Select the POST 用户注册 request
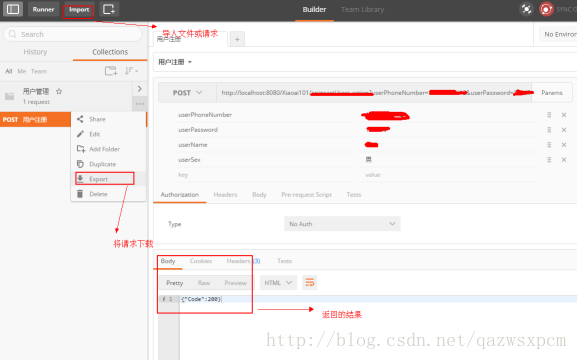The width and height of the screenshot is (577, 360). (x=35, y=120)
